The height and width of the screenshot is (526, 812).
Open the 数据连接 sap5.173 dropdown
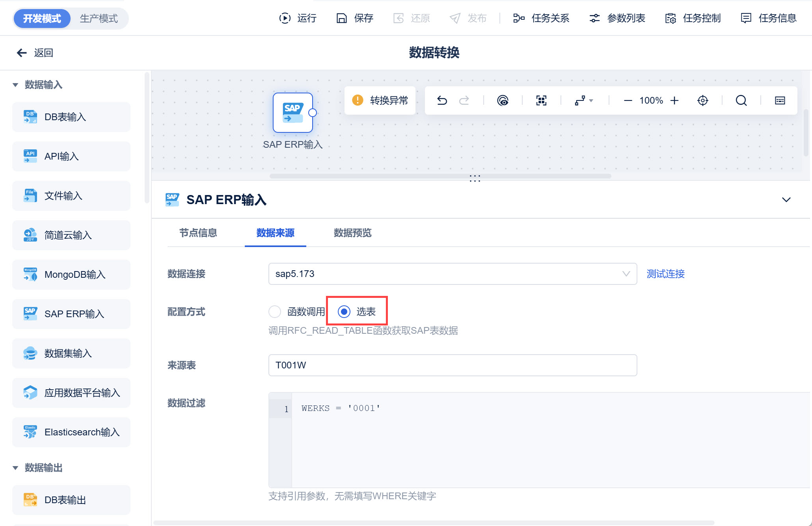453,274
